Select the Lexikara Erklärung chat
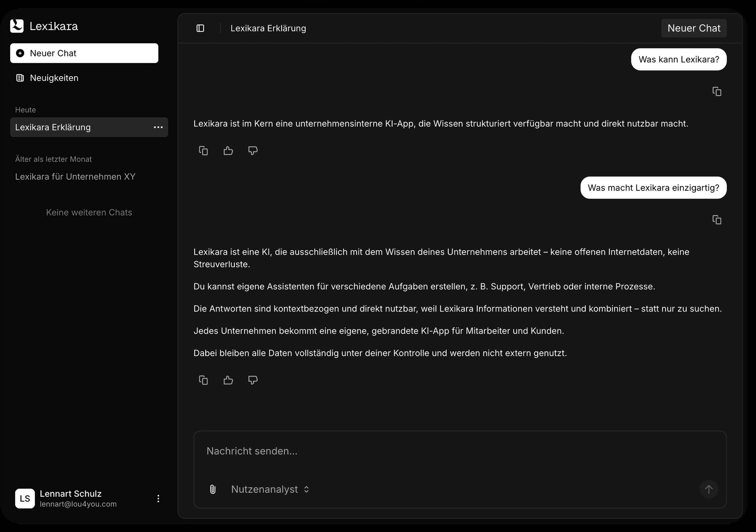This screenshot has height=532, width=756. pyautogui.click(x=89, y=127)
